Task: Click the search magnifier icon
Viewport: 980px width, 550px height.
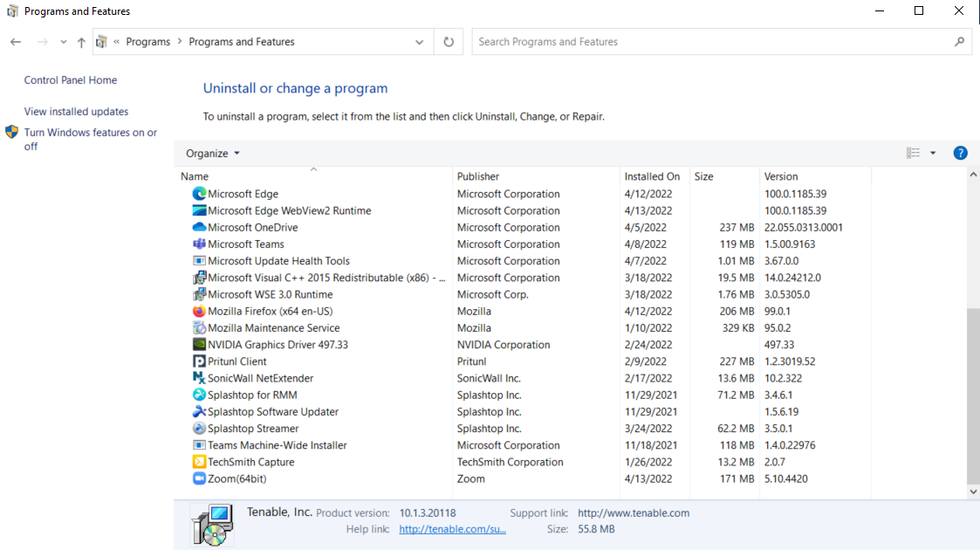Action: point(959,42)
